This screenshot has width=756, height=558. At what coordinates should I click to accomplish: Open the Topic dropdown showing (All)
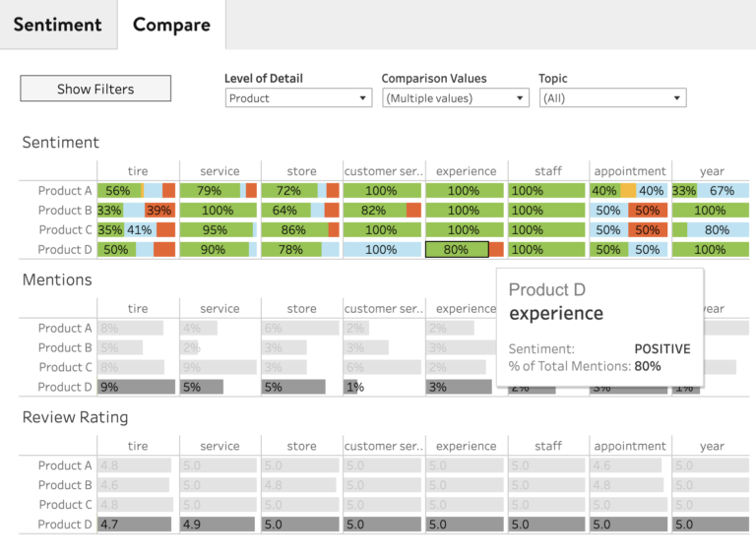(x=612, y=98)
